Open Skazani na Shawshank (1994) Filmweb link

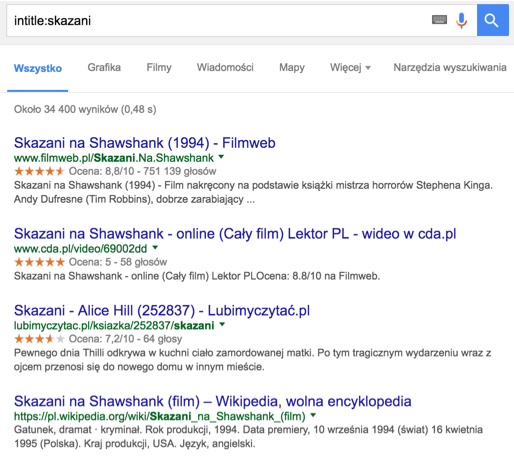(145, 143)
